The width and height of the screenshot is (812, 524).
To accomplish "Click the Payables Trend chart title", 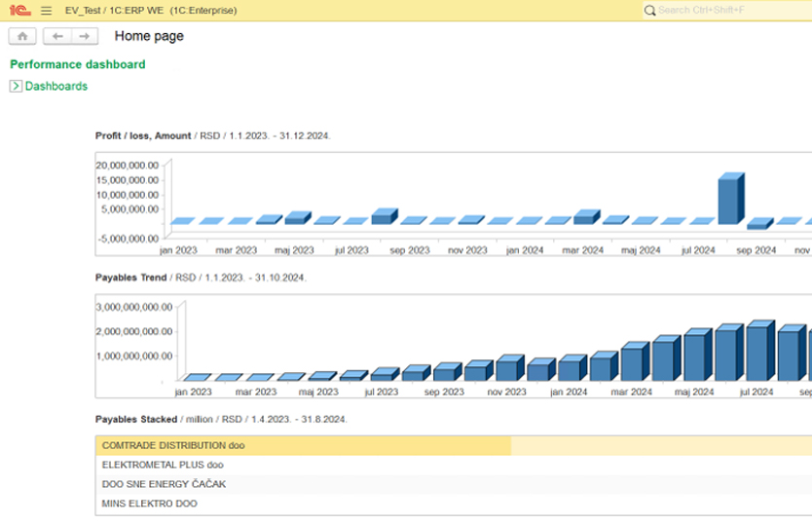I will pyautogui.click(x=131, y=278).
